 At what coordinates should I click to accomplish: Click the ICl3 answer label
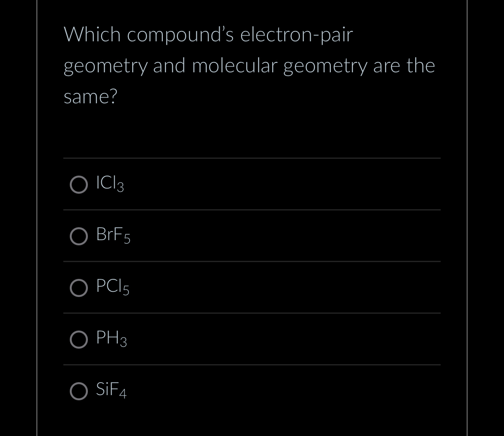point(110,183)
